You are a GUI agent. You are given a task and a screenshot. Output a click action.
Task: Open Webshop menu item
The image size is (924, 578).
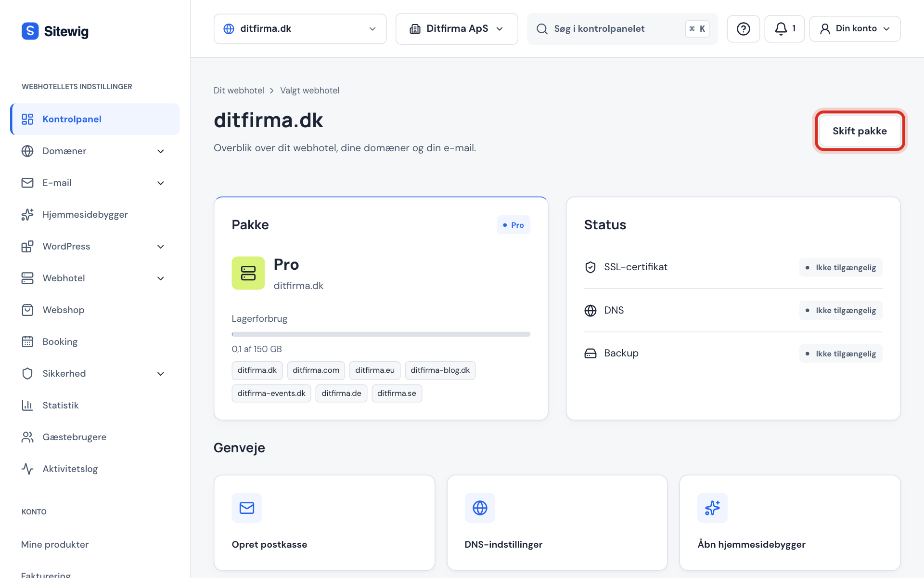95,310
